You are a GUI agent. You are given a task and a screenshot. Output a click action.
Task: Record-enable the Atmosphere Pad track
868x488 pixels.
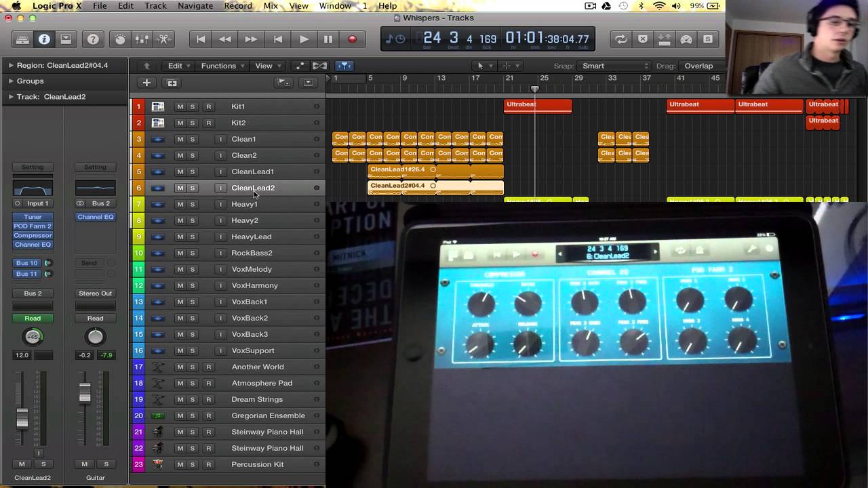click(x=209, y=383)
